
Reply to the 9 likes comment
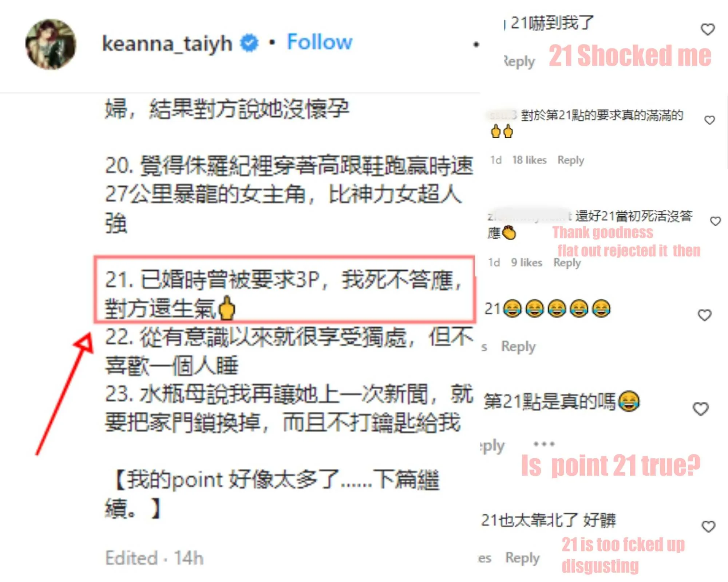567,263
